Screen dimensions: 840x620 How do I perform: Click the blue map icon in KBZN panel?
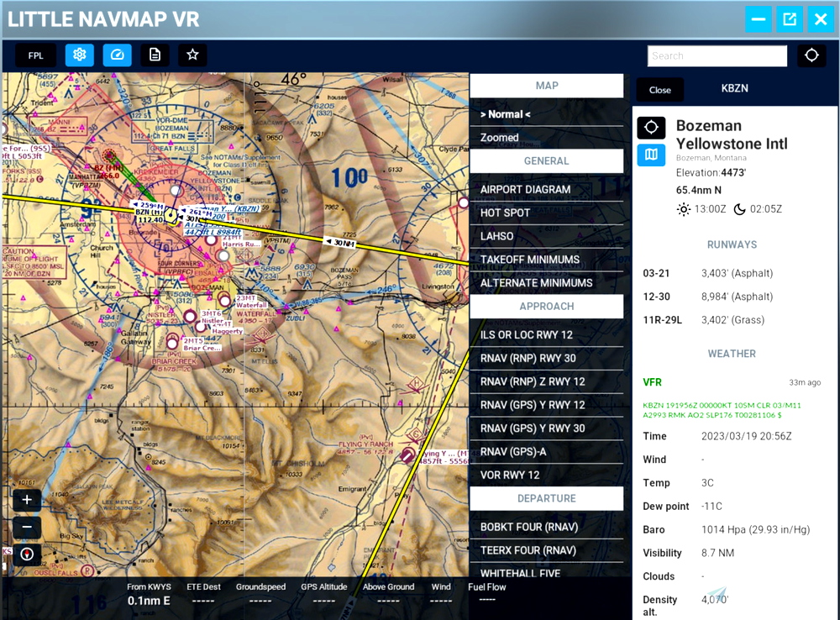[x=651, y=155]
